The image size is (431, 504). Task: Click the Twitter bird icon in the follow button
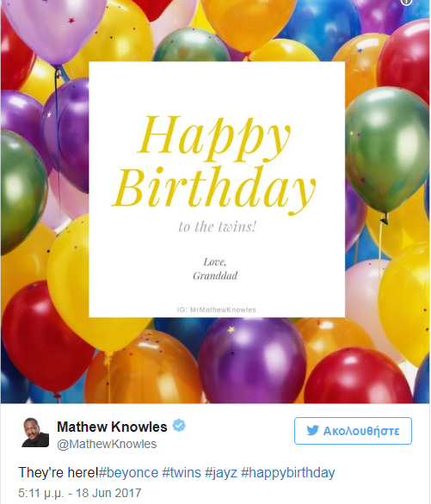(x=312, y=430)
